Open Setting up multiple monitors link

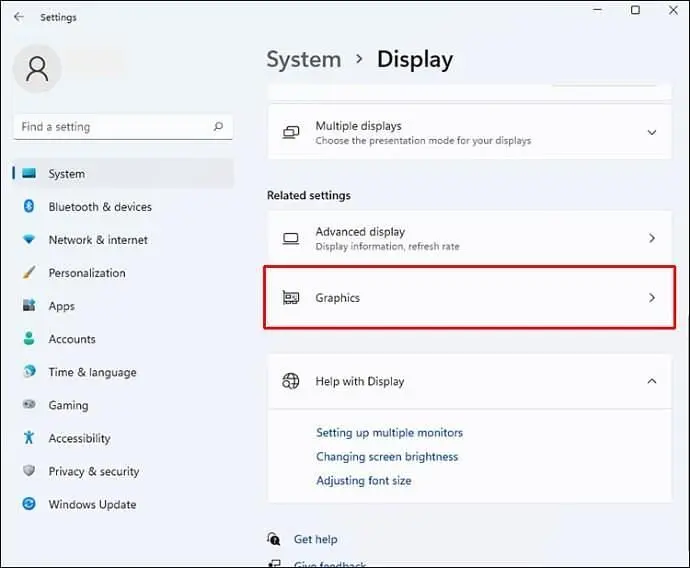[389, 432]
